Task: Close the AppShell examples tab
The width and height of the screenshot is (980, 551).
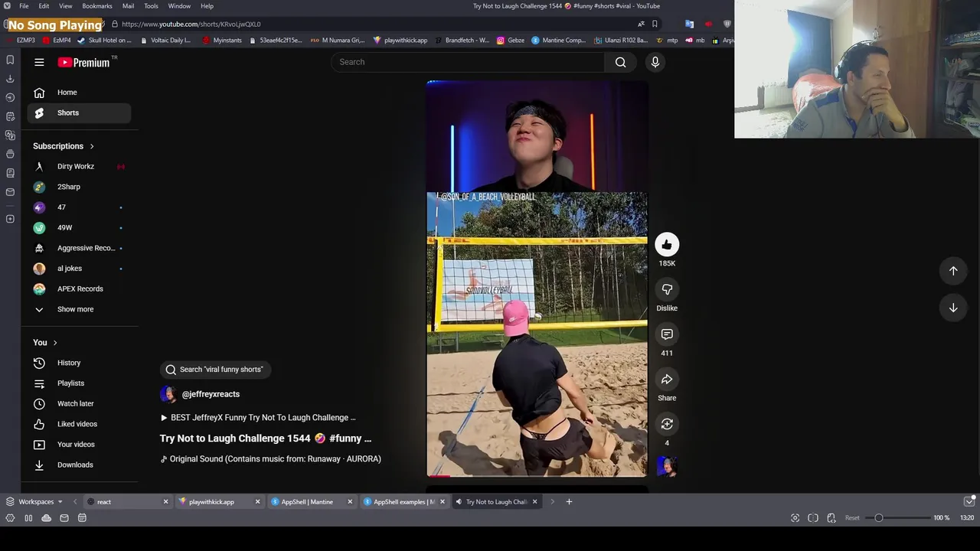Action: [x=442, y=502]
